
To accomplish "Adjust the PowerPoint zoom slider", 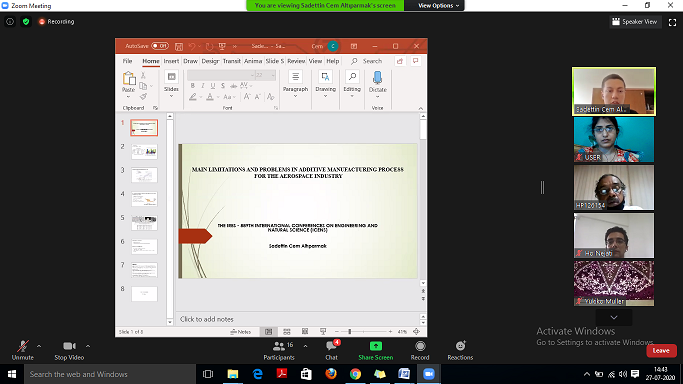I will 349,332.
